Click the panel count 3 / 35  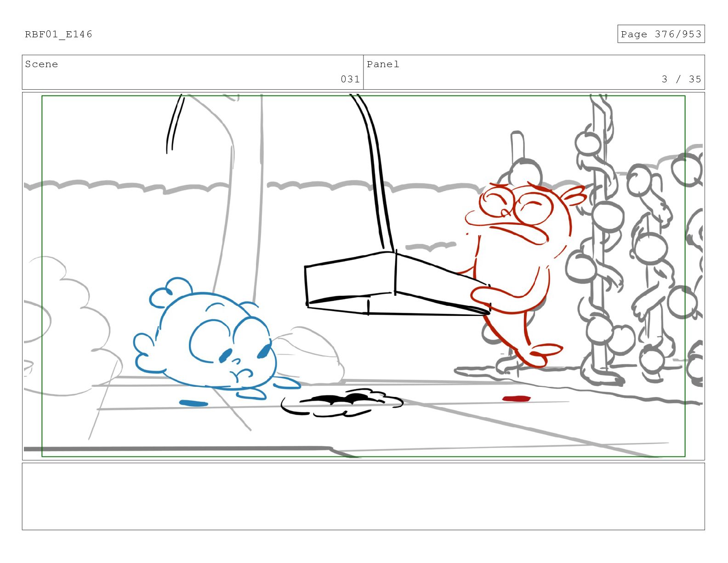point(681,79)
